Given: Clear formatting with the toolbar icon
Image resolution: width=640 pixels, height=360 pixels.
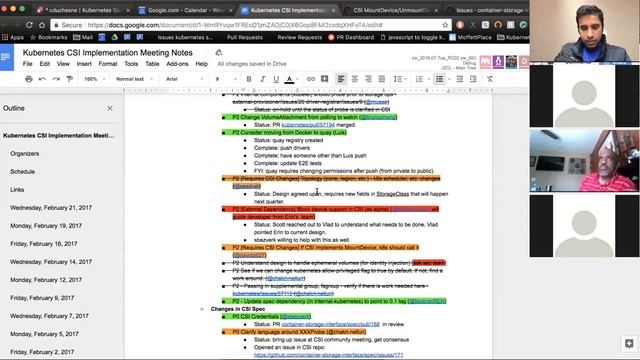Looking at the screenshot, I should [490, 79].
